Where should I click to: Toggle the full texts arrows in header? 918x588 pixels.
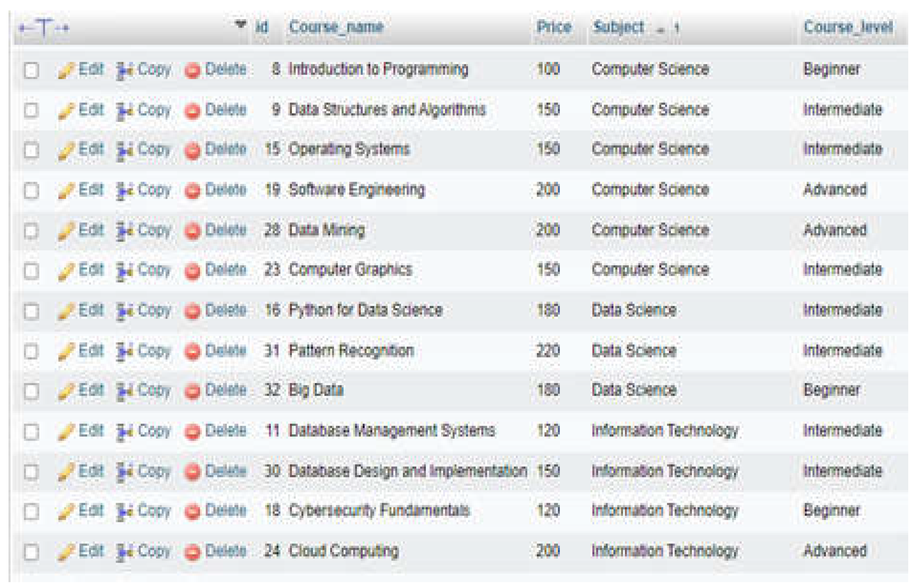tap(44, 27)
